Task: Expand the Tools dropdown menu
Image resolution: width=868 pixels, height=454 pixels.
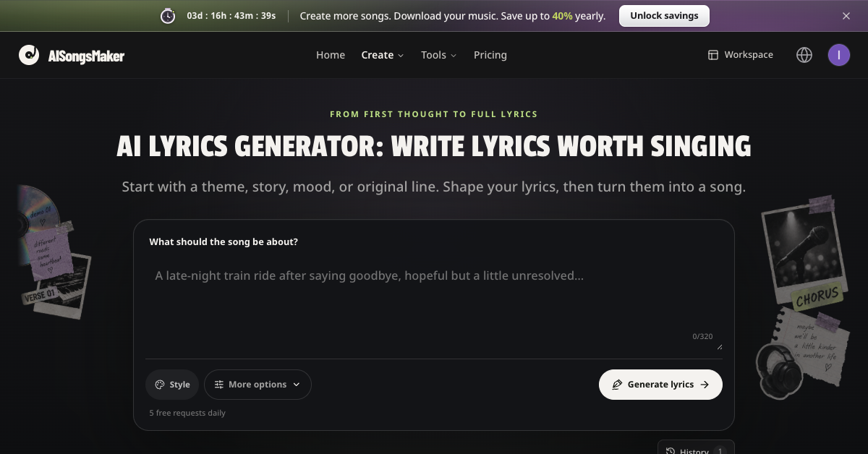Action: tap(439, 55)
